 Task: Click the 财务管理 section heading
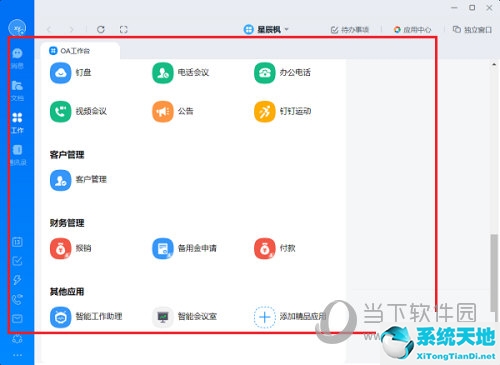pos(67,223)
